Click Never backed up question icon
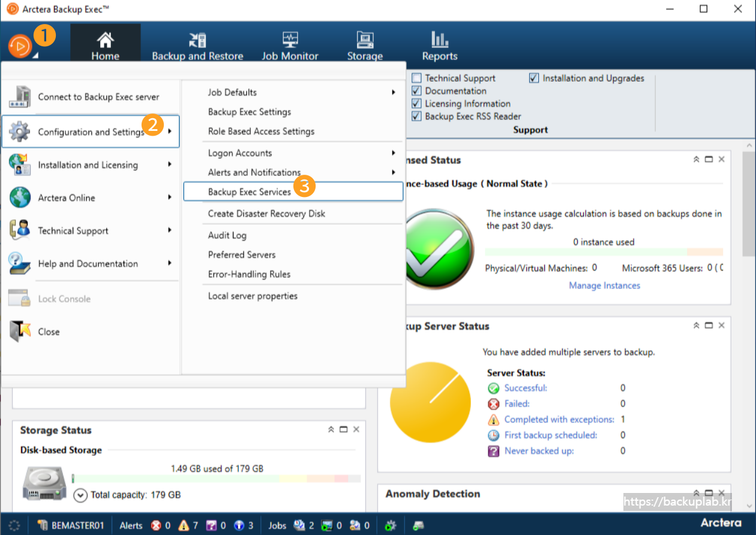The height and width of the screenshot is (535, 756). click(493, 451)
